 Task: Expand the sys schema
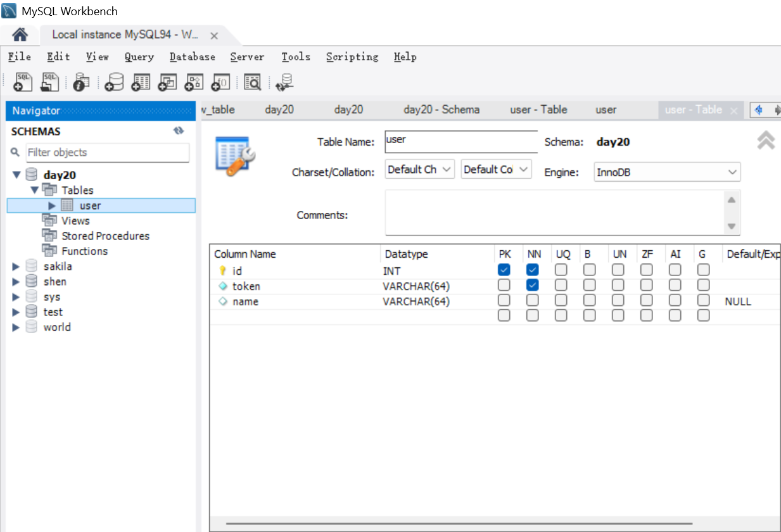click(16, 296)
